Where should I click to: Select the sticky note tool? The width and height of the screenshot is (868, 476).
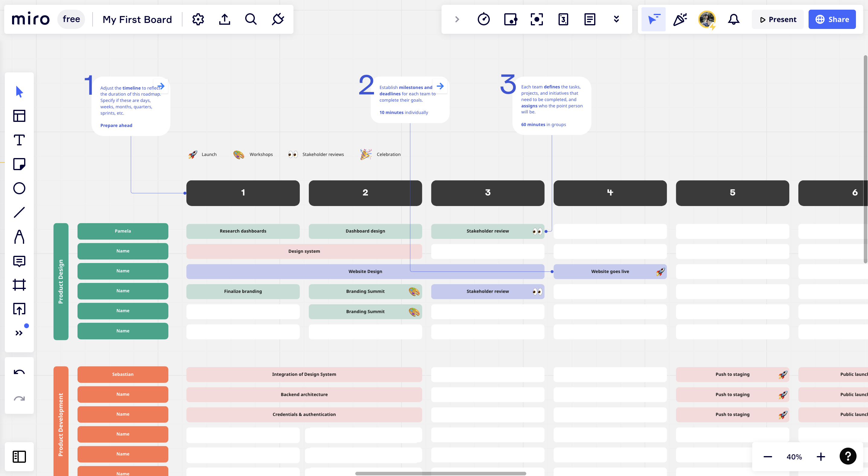tap(19, 164)
